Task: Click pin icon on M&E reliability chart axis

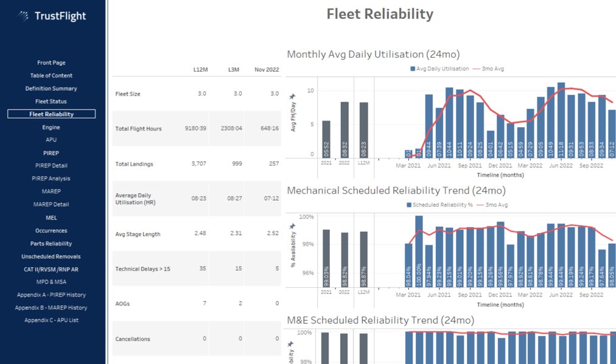Action: 291,344
